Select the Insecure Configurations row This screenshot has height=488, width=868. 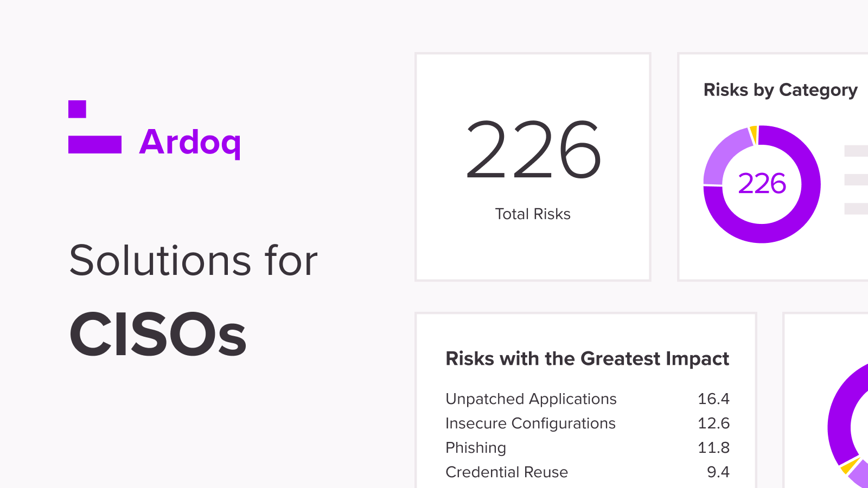click(588, 423)
